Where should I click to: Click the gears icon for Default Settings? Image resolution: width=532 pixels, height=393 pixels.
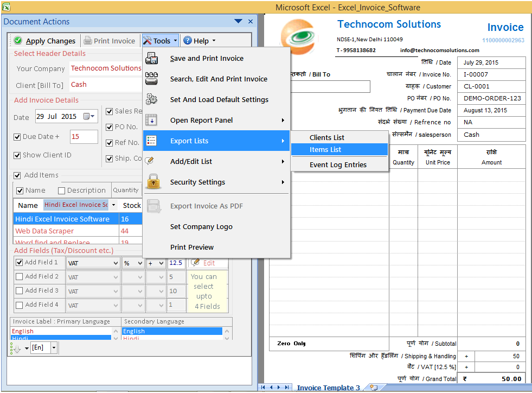coord(151,99)
